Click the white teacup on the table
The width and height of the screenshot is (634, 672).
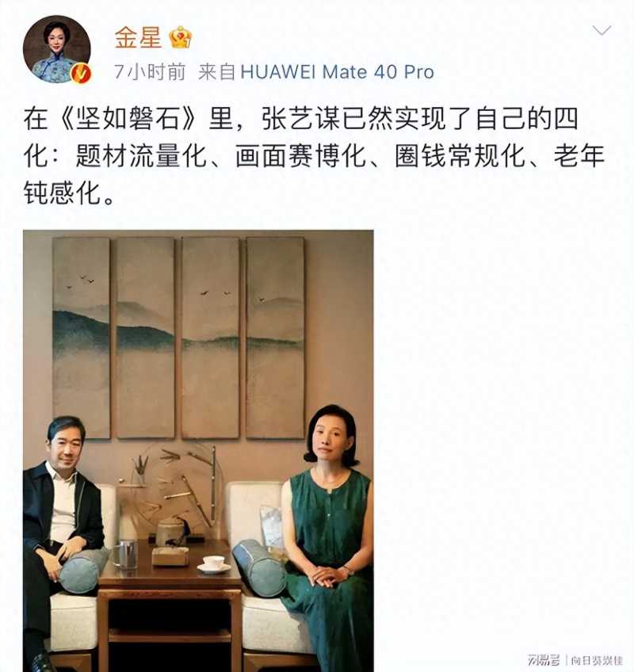click(213, 563)
